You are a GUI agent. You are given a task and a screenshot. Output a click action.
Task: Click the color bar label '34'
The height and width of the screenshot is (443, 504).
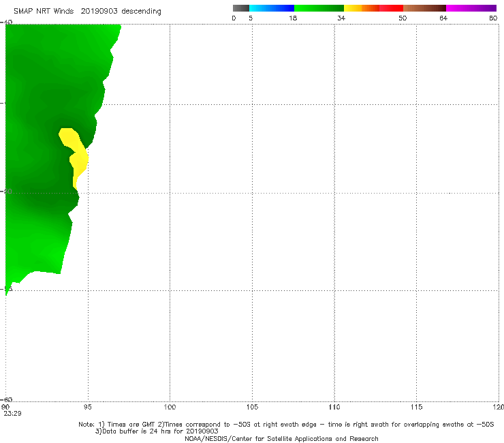[x=341, y=18]
